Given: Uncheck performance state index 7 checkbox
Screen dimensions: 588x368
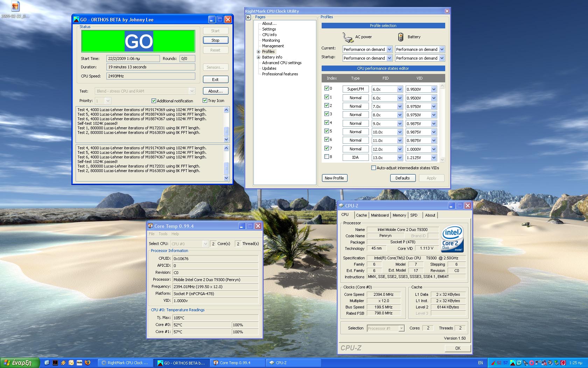Looking at the screenshot, I should tap(327, 148).
